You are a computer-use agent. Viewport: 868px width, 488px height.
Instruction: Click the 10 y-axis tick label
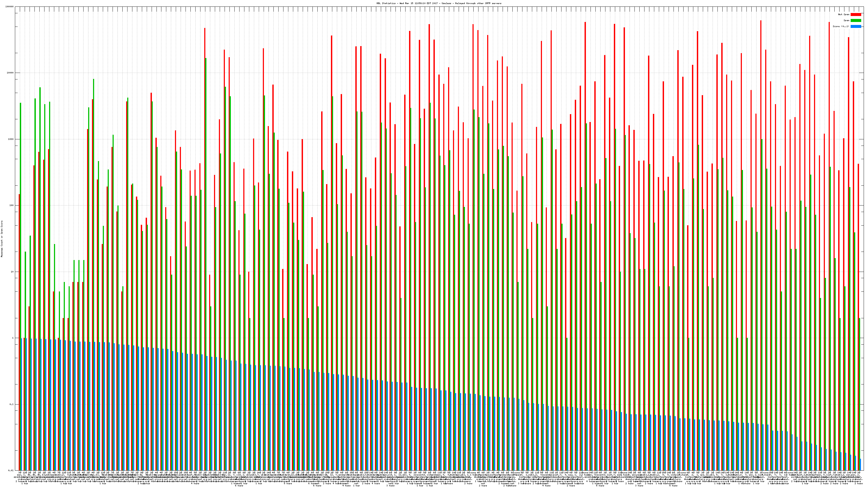[x=12, y=272]
